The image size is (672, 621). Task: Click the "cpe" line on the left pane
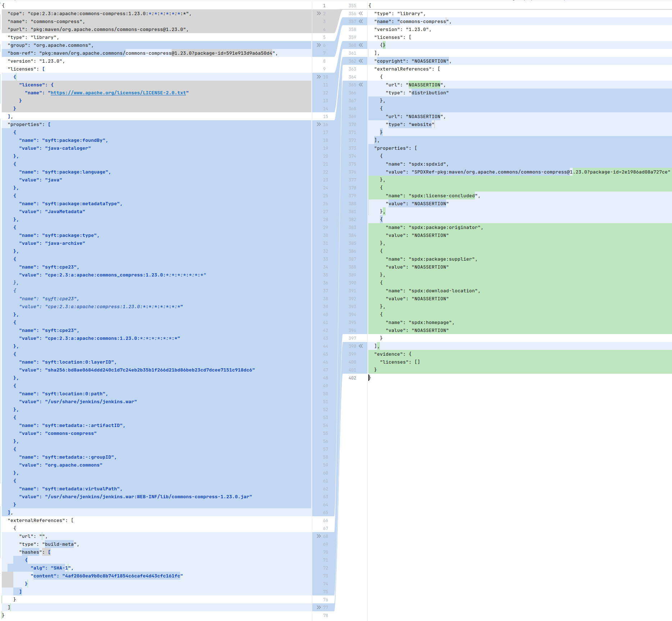100,14
